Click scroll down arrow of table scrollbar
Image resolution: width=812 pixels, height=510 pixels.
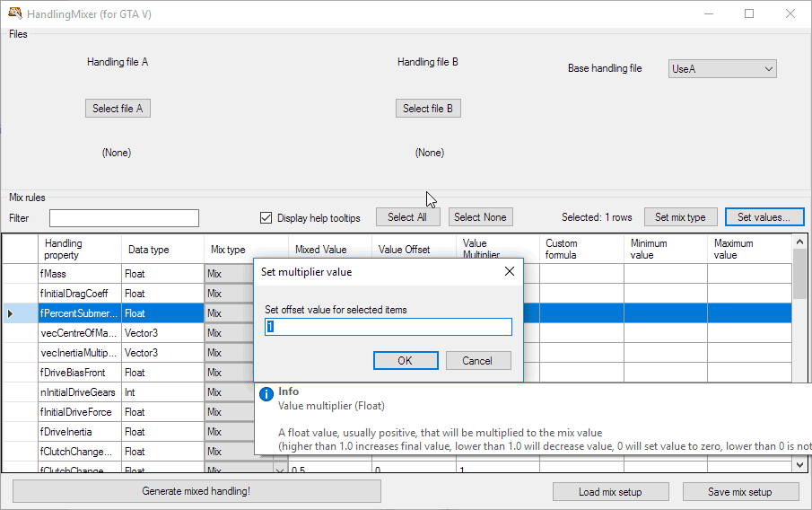(799, 465)
